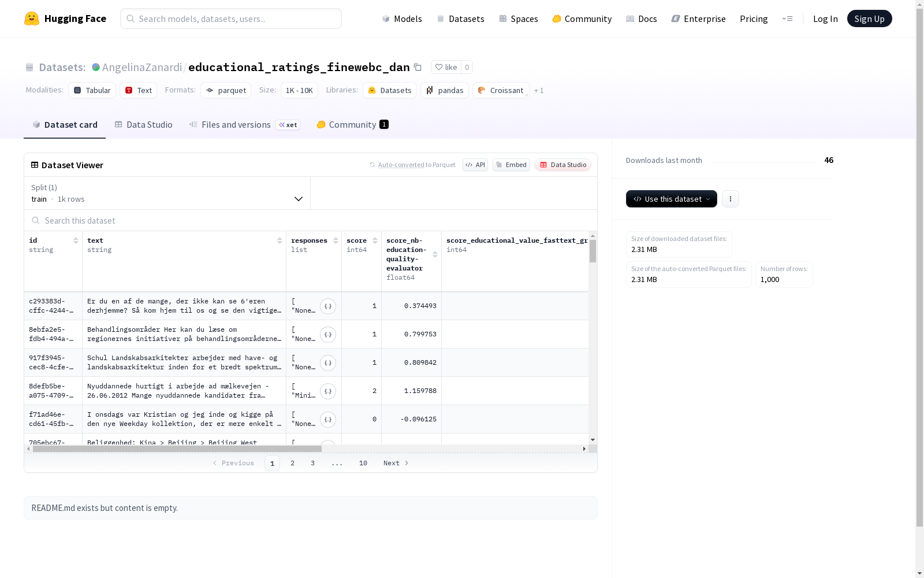Click the Datasets library tag
Image resolution: width=924 pixels, height=578 pixels.
point(390,90)
